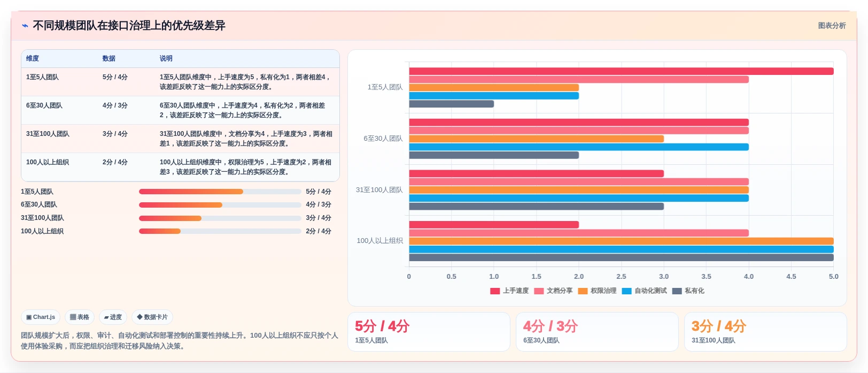Click the x-axis tick 2.5
This screenshot has height=373, width=868.
tap(621, 277)
